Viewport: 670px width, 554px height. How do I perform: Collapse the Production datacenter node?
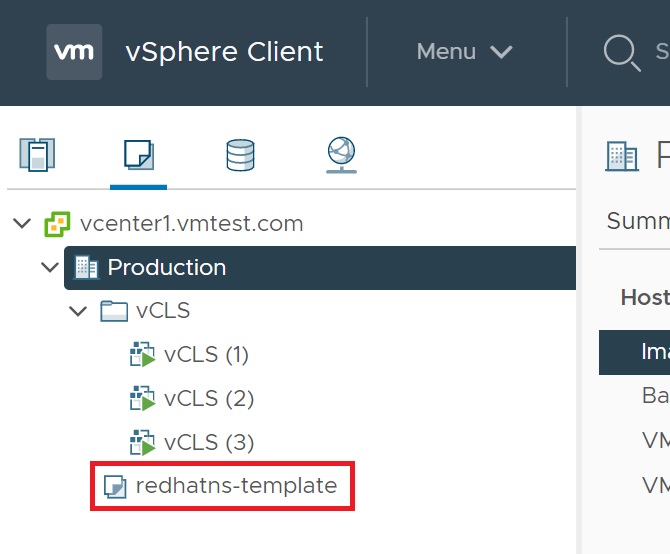tap(50, 268)
